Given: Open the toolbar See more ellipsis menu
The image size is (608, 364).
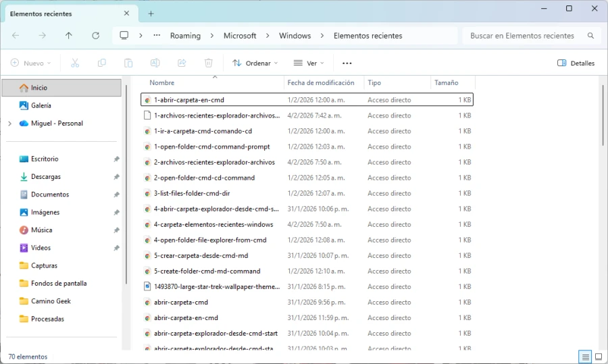Looking at the screenshot, I should 347,63.
